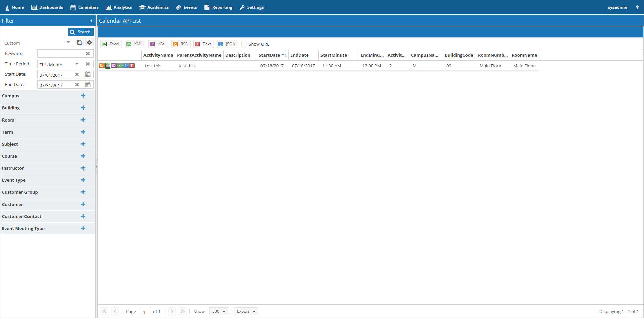Click the Search button
Image resolution: width=644 pixels, height=318 pixels.
coord(81,32)
